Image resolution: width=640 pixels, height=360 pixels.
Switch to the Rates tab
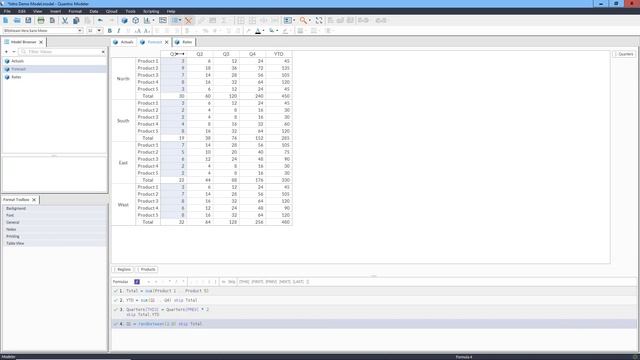click(x=184, y=42)
